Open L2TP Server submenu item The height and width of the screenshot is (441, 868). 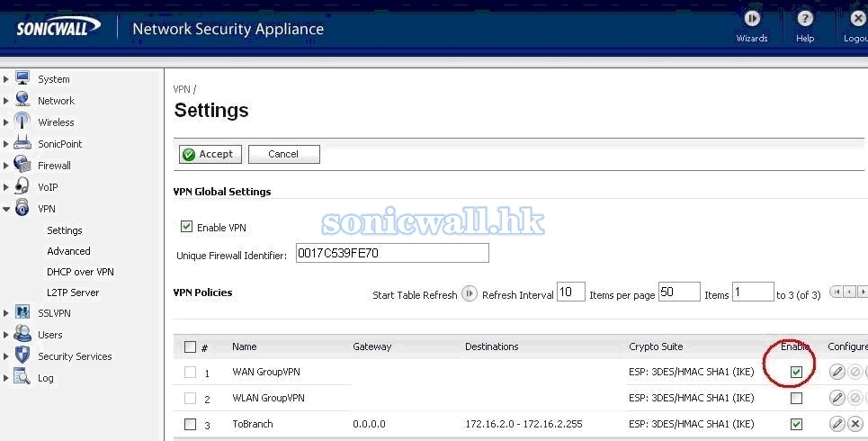73,292
